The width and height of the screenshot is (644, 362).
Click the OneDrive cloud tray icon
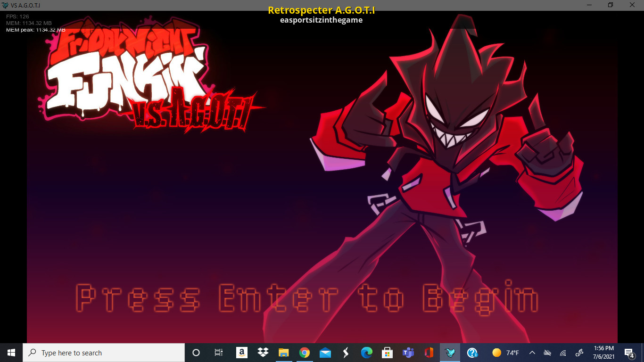pos(547,353)
